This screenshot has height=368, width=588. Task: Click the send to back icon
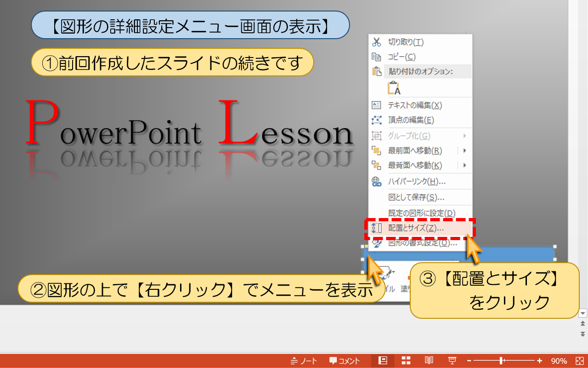tap(376, 165)
